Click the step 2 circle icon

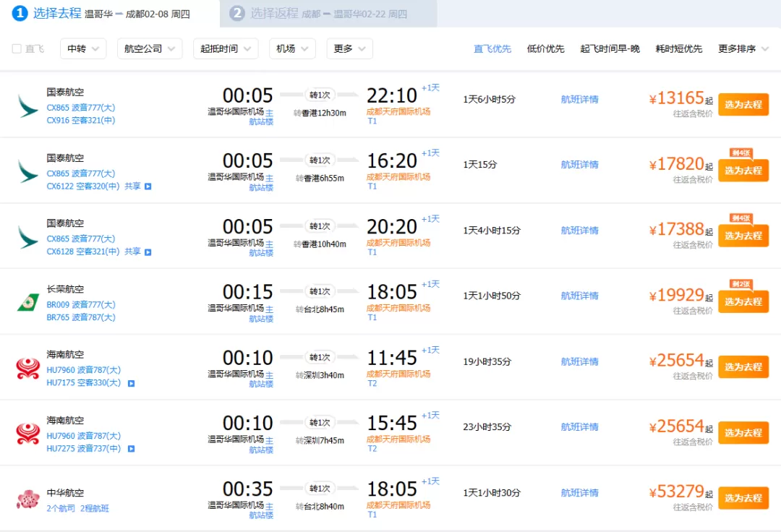(x=237, y=13)
